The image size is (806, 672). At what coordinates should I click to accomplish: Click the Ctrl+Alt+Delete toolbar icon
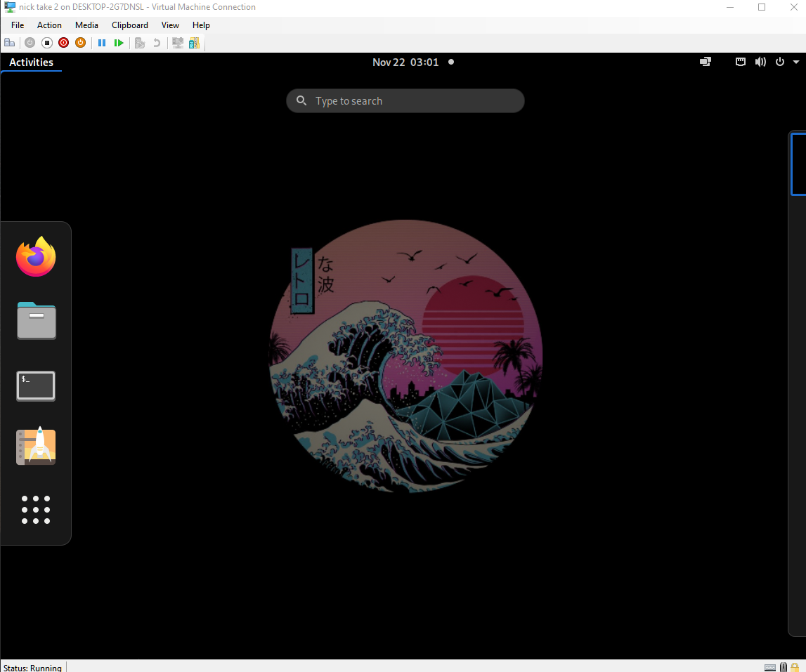[9, 43]
